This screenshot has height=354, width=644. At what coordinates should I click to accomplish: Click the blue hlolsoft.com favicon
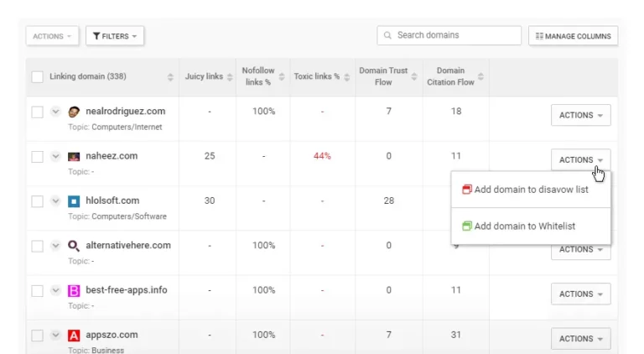pos(74,201)
